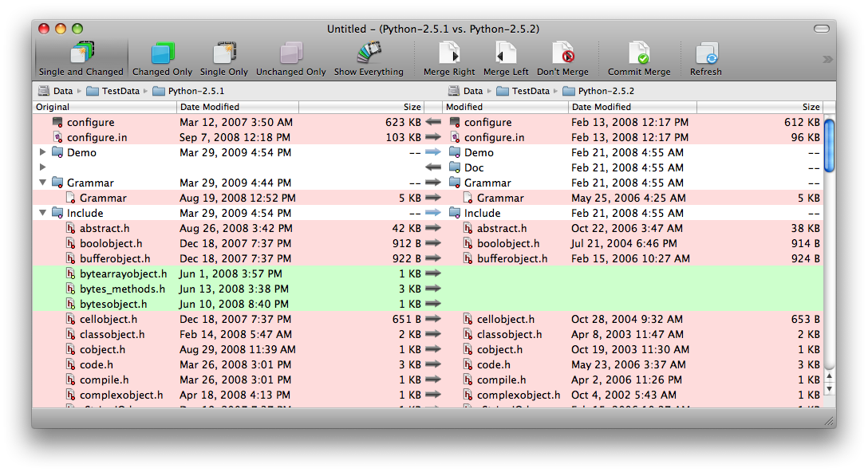Viewport: 868px width, 472px height.
Task: Sort the left pane by Date Modified
Action: click(x=238, y=107)
